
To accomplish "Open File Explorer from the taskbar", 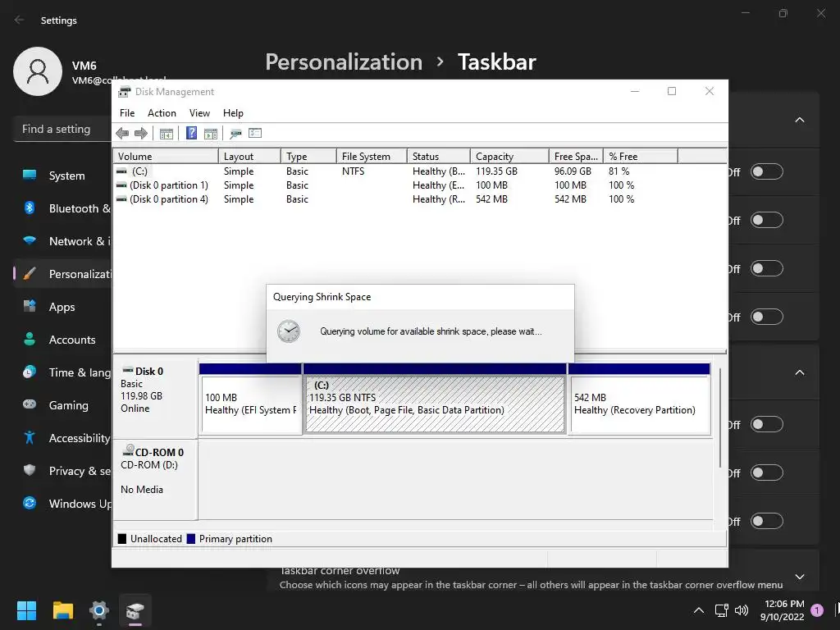I will 62,610.
